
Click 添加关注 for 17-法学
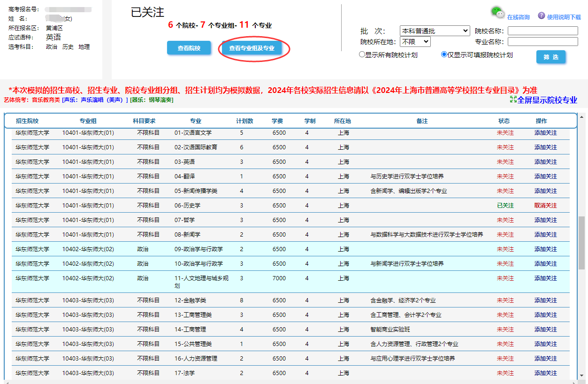click(x=546, y=373)
